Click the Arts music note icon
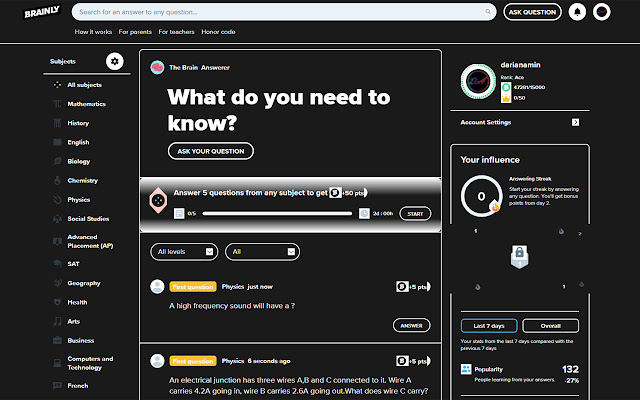This screenshot has height=400, width=640. 58,321
